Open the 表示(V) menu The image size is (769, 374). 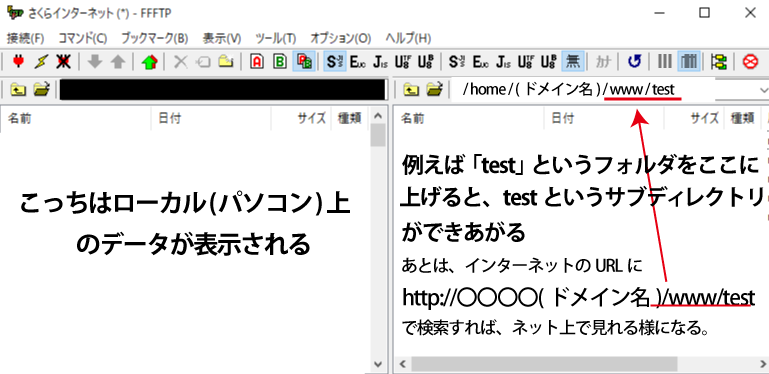[222, 38]
